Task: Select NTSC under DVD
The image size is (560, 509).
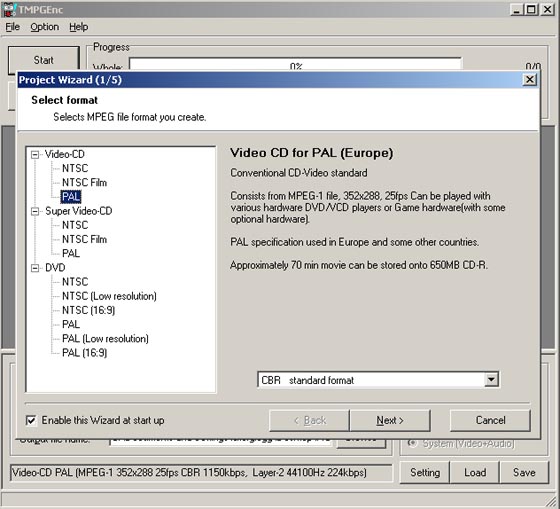Action: point(75,282)
